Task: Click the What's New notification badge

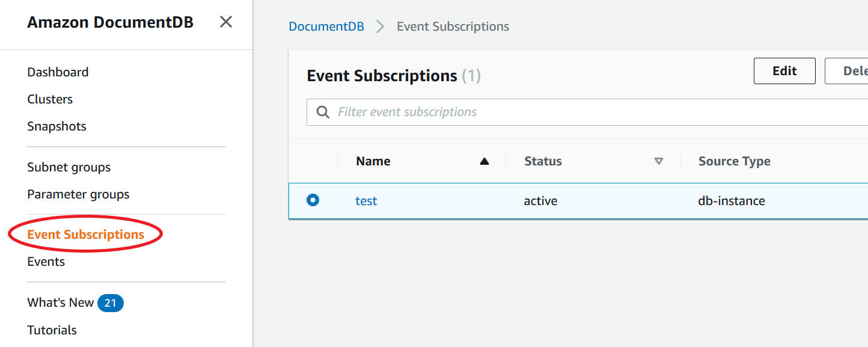Action: pos(111,302)
